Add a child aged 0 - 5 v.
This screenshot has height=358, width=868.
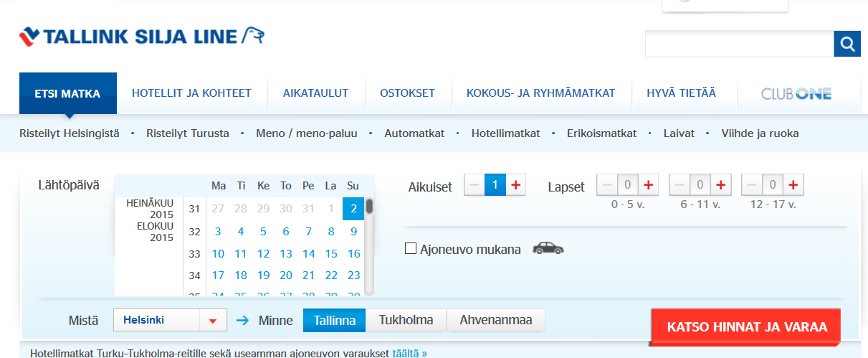click(x=648, y=186)
